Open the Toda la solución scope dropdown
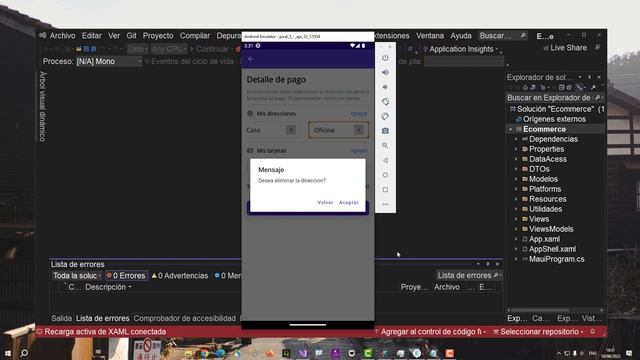Image resolution: width=640 pixels, height=360 pixels. point(77,276)
